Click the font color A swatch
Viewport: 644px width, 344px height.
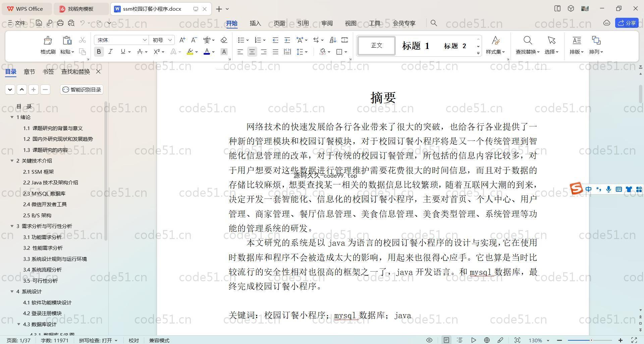[207, 52]
